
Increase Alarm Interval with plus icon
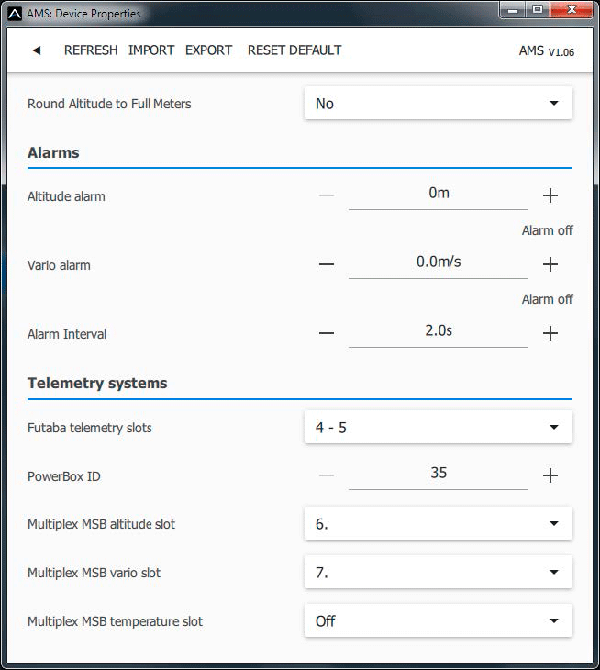550,334
